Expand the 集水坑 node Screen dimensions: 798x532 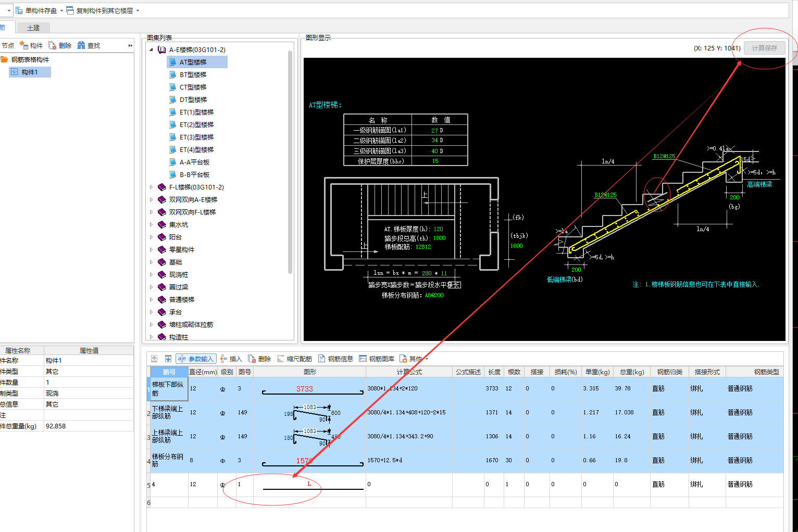point(152,225)
